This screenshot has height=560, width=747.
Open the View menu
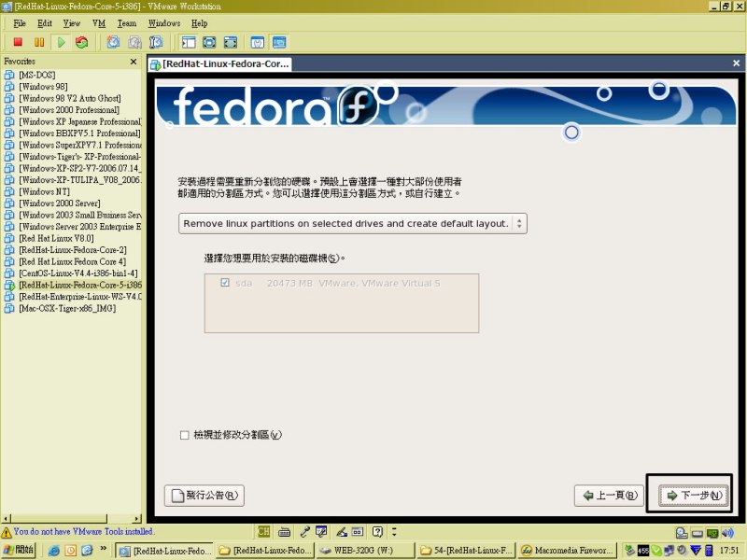tap(72, 23)
